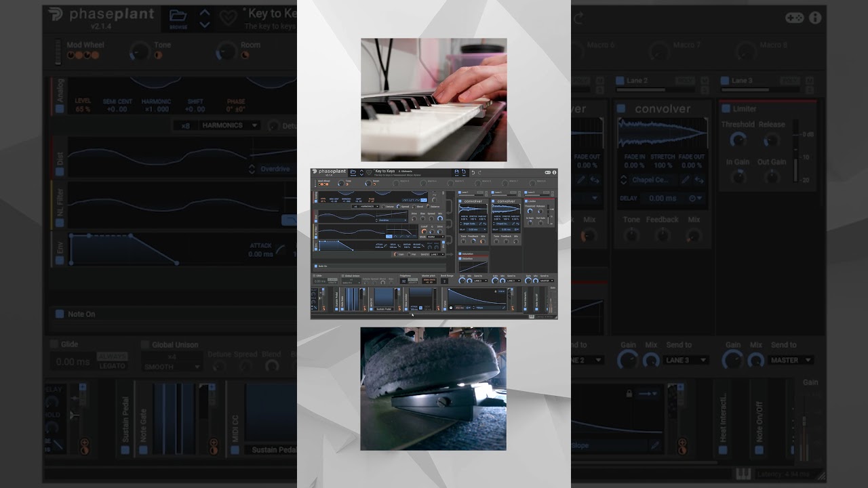This screenshot has width=868, height=488.
Task: Click the pencil icon beside the Slope field
Action: tap(655, 445)
